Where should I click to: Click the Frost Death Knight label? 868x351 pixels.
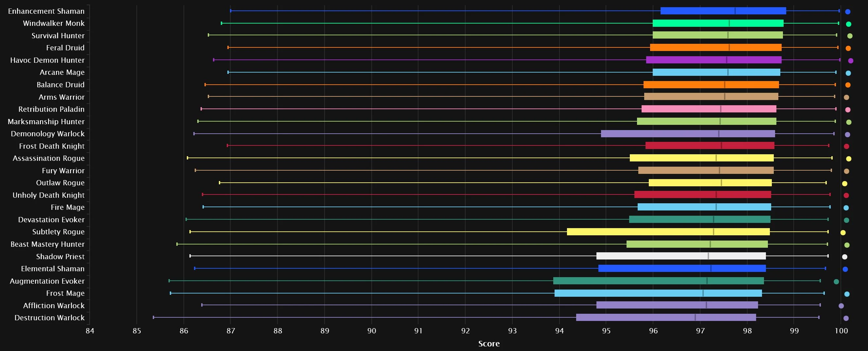click(52, 146)
